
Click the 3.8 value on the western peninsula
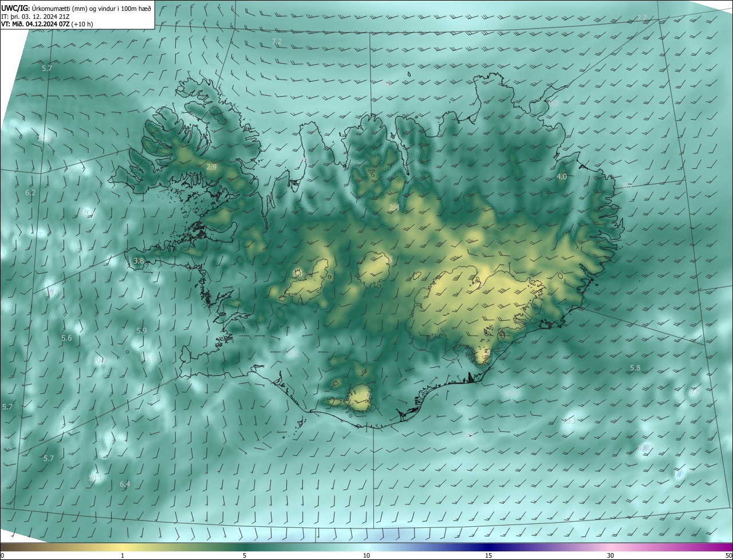coord(139,261)
